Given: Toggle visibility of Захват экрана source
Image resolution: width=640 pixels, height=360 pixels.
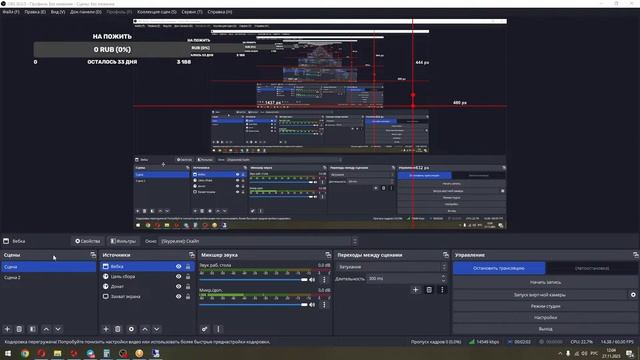Looking at the screenshot, I should click(178, 297).
